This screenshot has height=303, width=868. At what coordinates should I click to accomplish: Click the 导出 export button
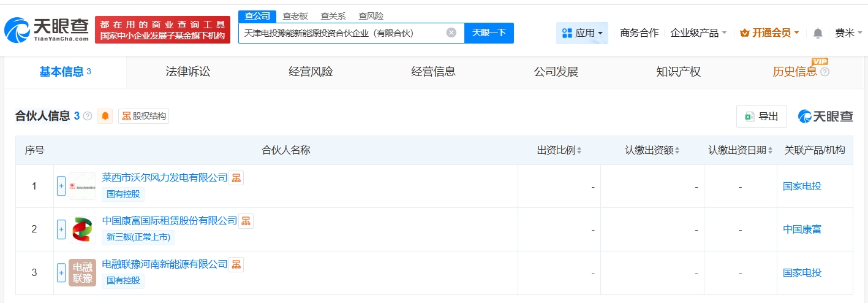(761, 117)
